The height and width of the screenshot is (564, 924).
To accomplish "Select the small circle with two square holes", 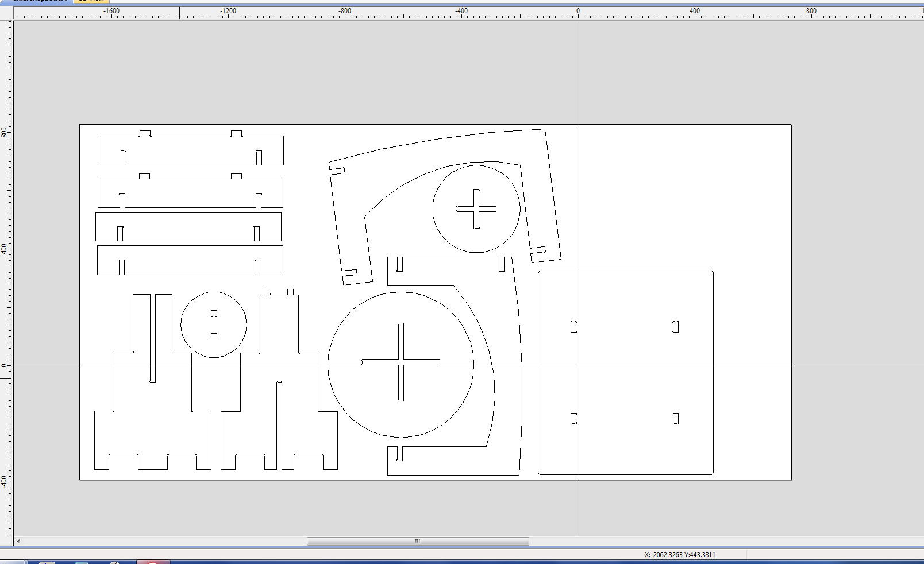I will (214, 325).
